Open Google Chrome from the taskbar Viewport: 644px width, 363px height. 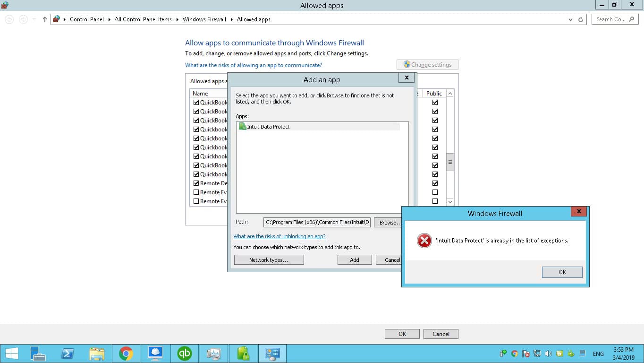point(126,354)
